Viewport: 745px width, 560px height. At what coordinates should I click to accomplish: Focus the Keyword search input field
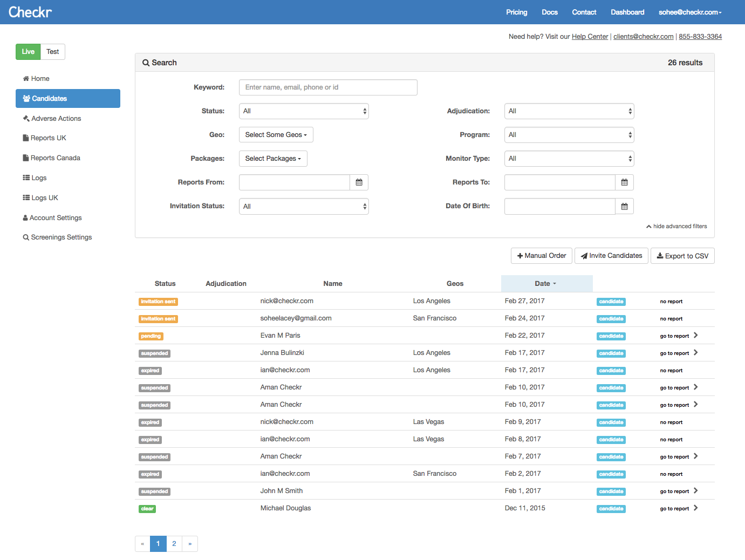tap(328, 87)
